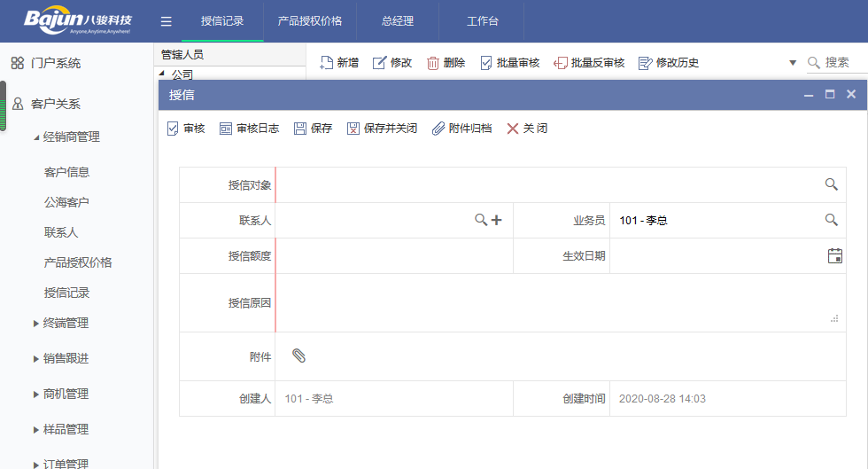Image resolution: width=868 pixels, height=469 pixels.
Task: Click 批量审核 in the list toolbar
Action: coord(510,63)
